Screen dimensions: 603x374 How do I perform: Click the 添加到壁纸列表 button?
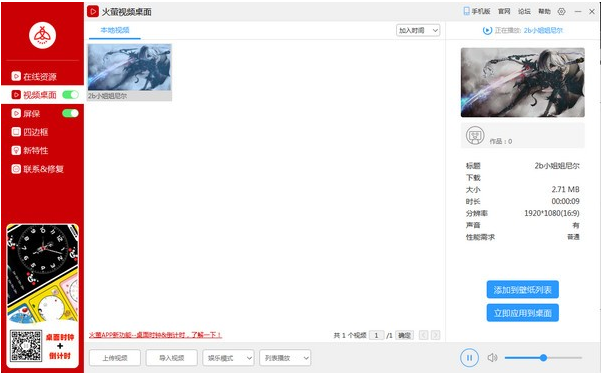coord(523,289)
